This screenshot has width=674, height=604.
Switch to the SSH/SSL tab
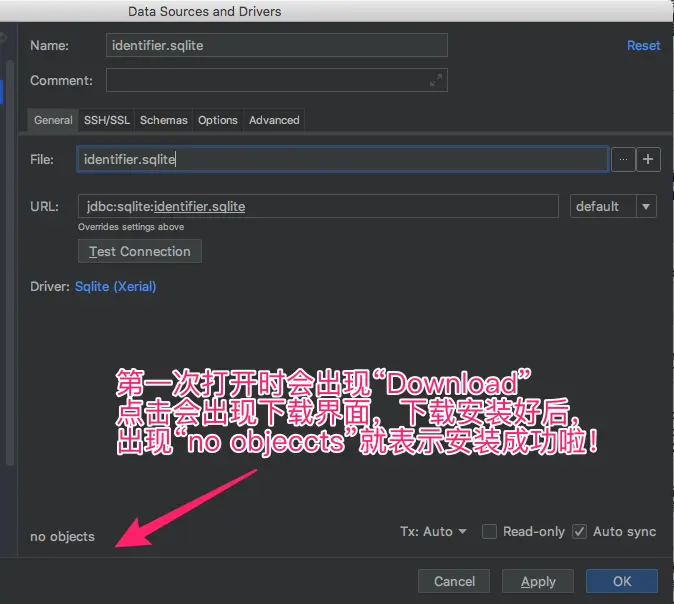(x=107, y=120)
